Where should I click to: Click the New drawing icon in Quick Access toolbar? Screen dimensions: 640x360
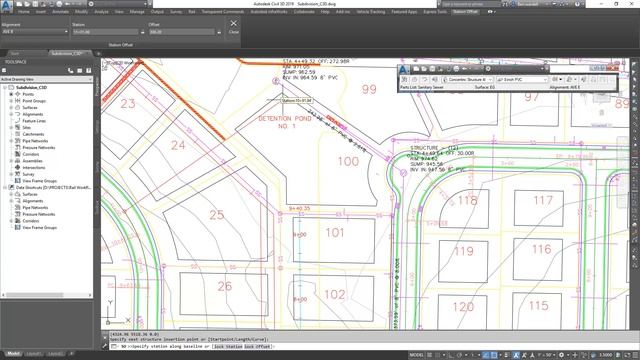19,4
